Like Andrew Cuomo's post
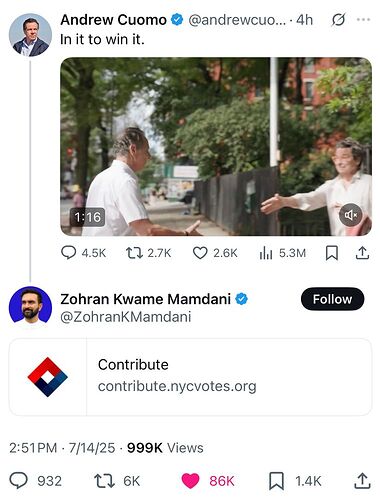The width and height of the screenshot is (380, 500). (215, 253)
